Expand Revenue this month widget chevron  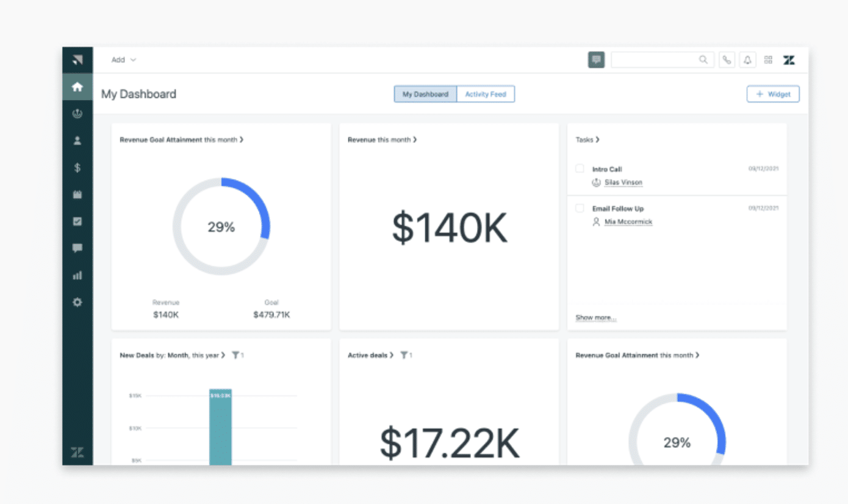point(415,140)
